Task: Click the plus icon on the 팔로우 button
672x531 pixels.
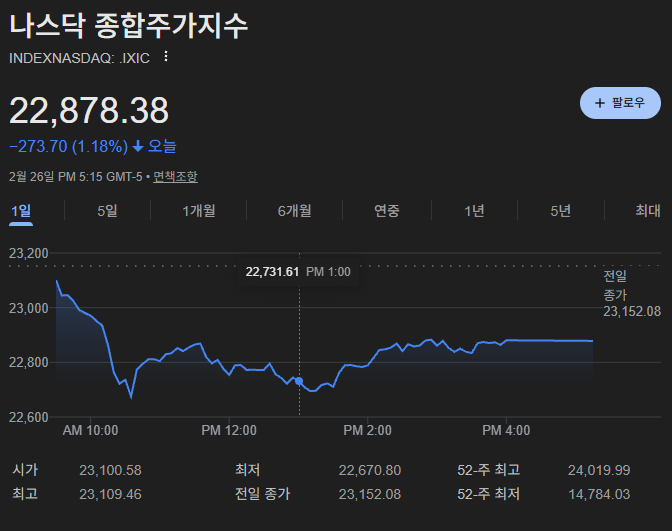Action: click(x=599, y=103)
